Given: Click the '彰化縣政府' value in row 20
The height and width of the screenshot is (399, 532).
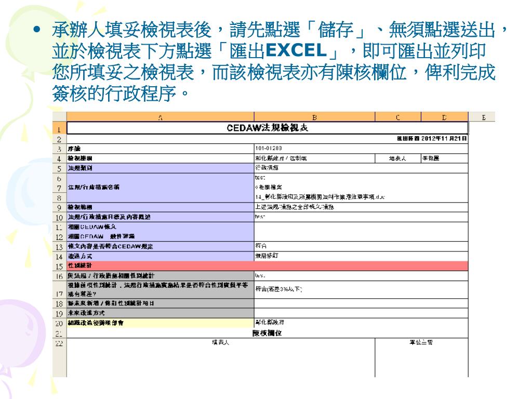Looking at the screenshot, I should (x=361, y=323).
